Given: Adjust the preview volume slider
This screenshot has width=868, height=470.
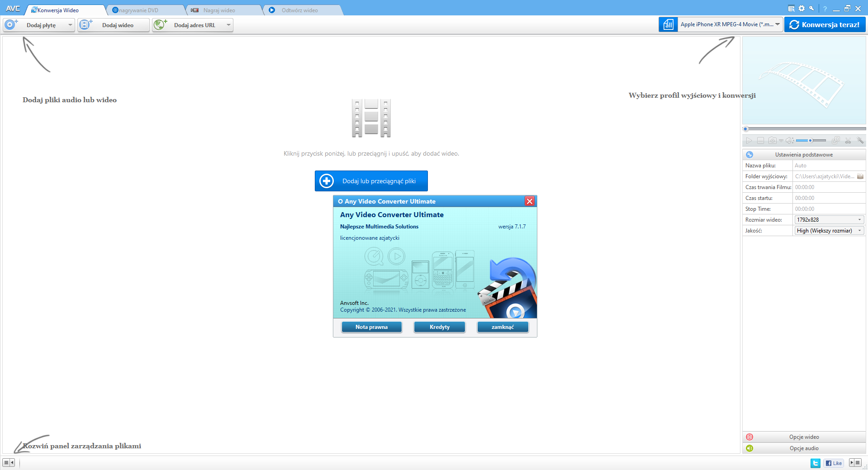Looking at the screenshot, I should (x=811, y=141).
